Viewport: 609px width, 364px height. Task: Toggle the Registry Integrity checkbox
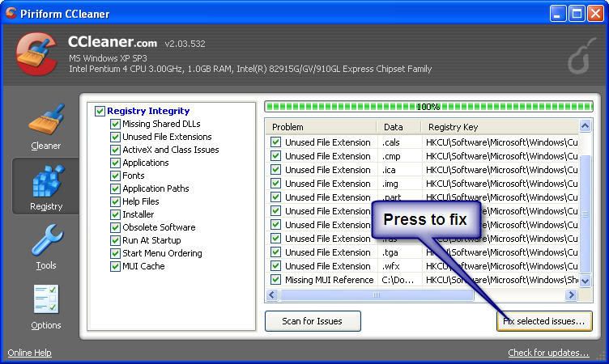point(100,111)
